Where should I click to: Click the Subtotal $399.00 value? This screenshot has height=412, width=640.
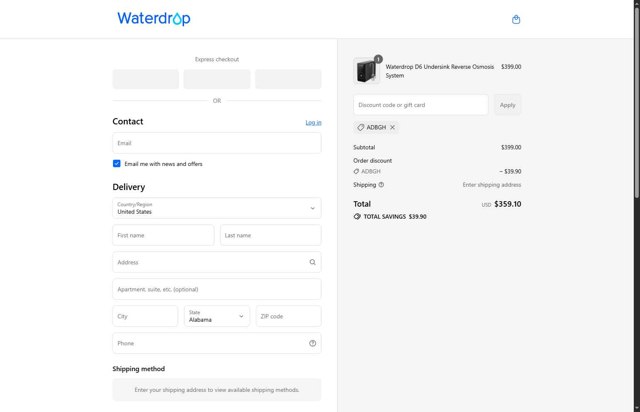coord(511,147)
